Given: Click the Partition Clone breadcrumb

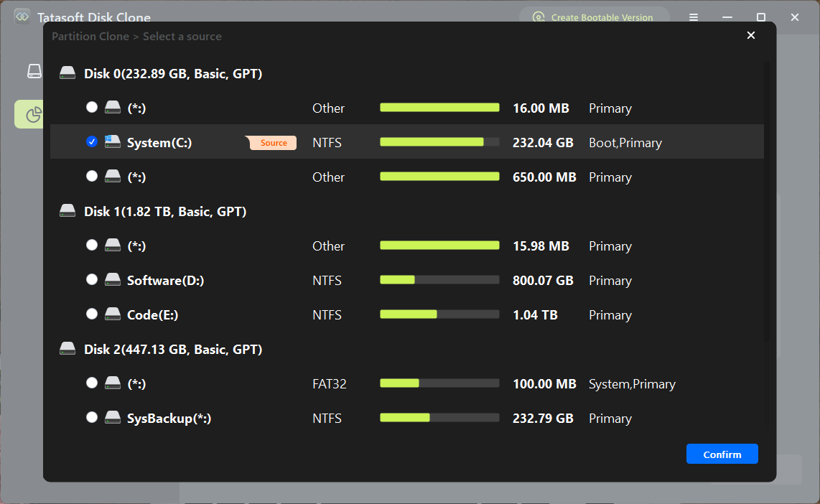Looking at the screenshot, I should 90,36.
